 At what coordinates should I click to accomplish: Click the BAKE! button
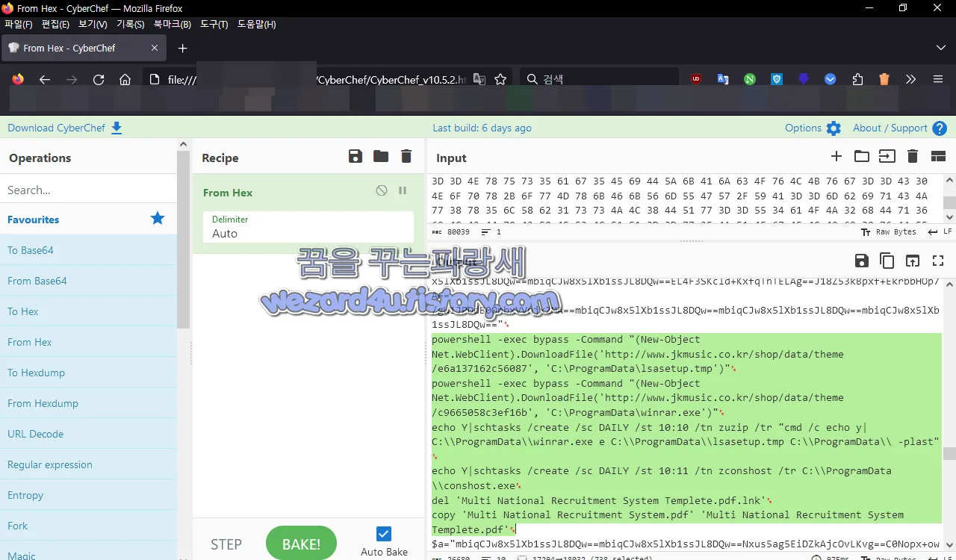point(301,544)
